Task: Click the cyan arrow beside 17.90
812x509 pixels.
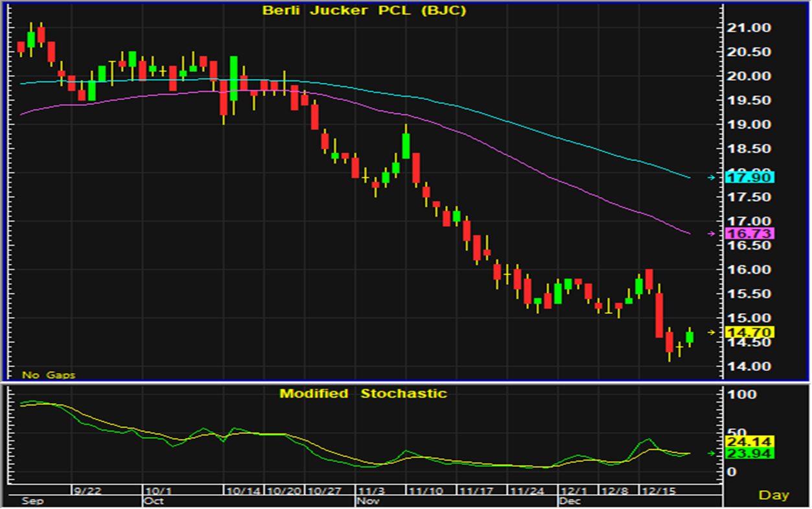Action: [712, 177]
